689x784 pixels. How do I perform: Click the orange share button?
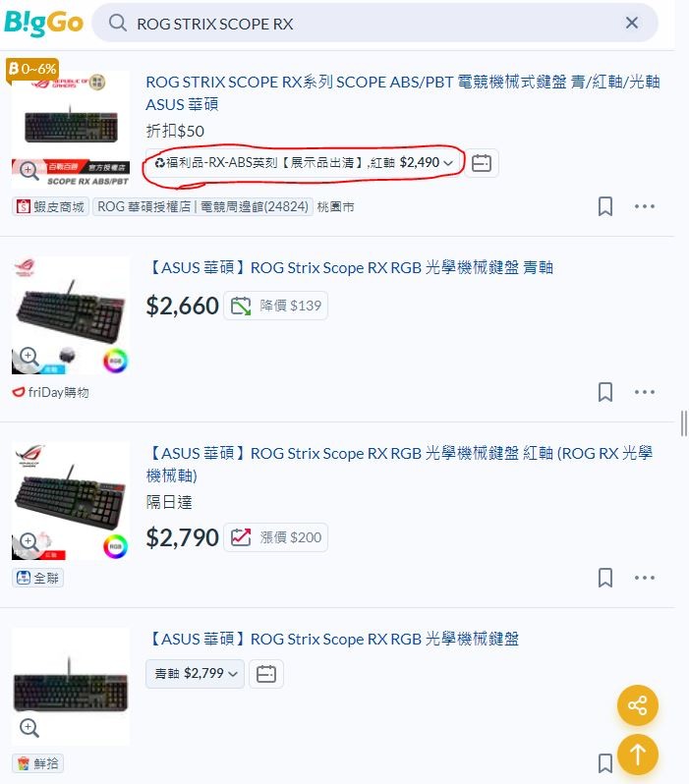tap(638, 705)
